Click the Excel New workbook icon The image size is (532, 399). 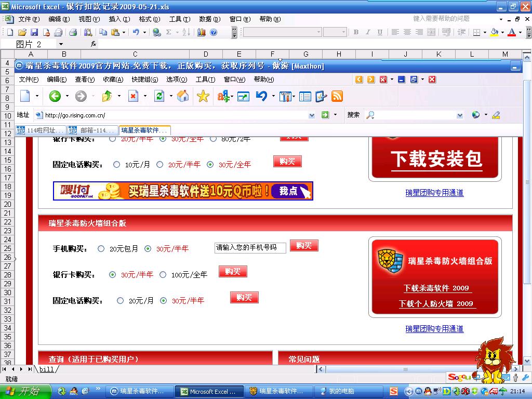click(10, 32)
